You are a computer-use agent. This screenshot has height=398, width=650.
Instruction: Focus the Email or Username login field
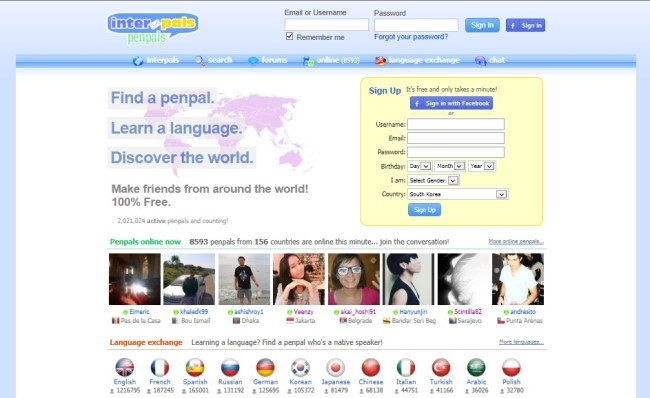click(x=326, y=25)
